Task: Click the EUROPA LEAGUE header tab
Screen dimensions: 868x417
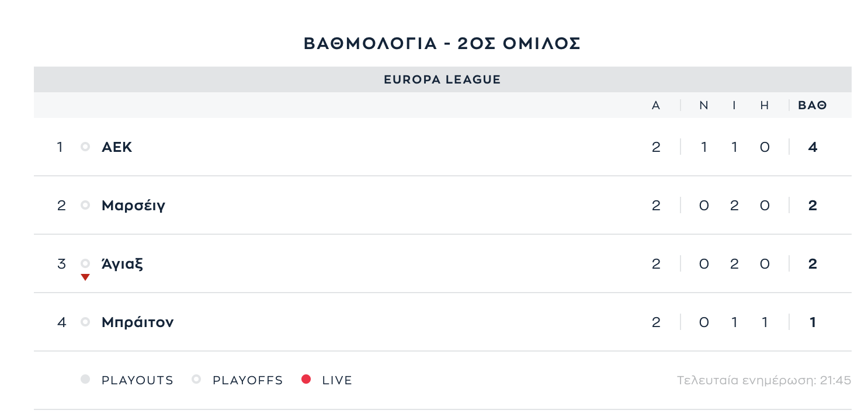Action: coord(442,79)
